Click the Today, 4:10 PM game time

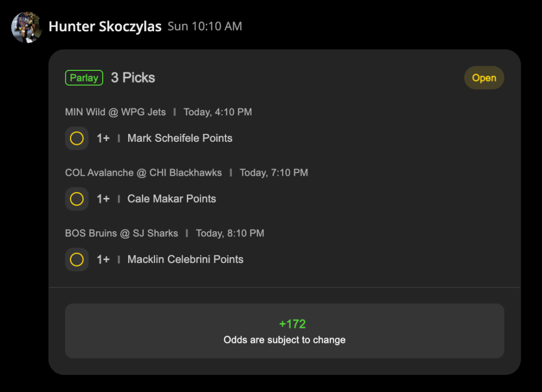pyautogui.click(x=218, y=112)
